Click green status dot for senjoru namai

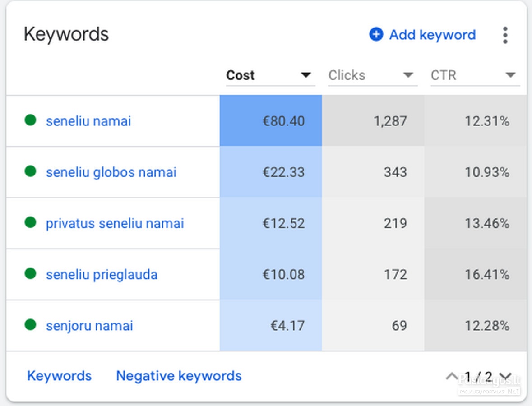[x=31, y=325]
